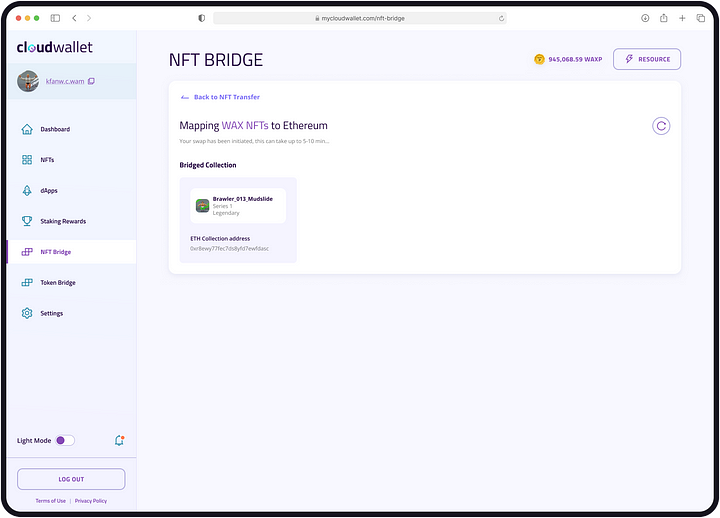This screenshot has height=518, width=720.
Task: Go back in browser history
Action: click(x=74, y=18)
